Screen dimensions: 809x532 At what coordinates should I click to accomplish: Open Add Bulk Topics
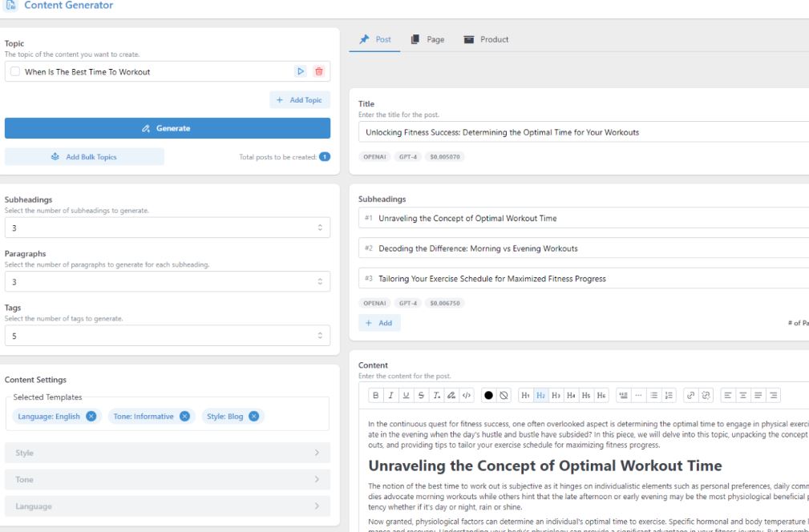84,157
